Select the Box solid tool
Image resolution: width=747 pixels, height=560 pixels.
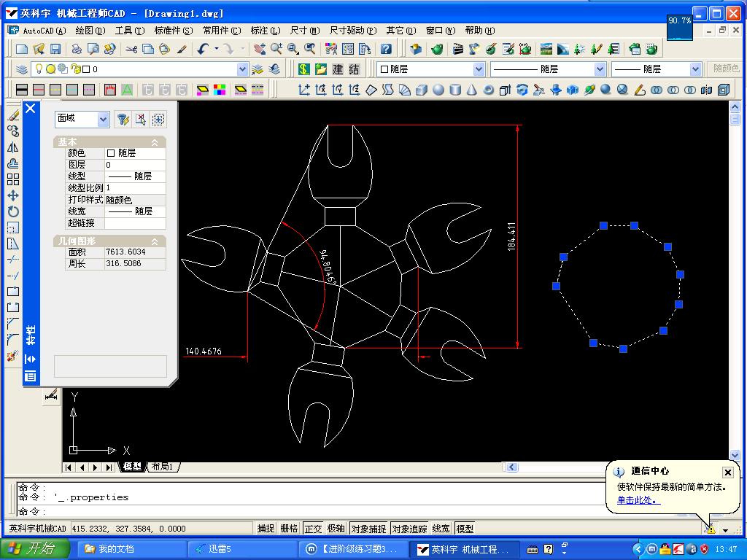[x=422, y=90]
